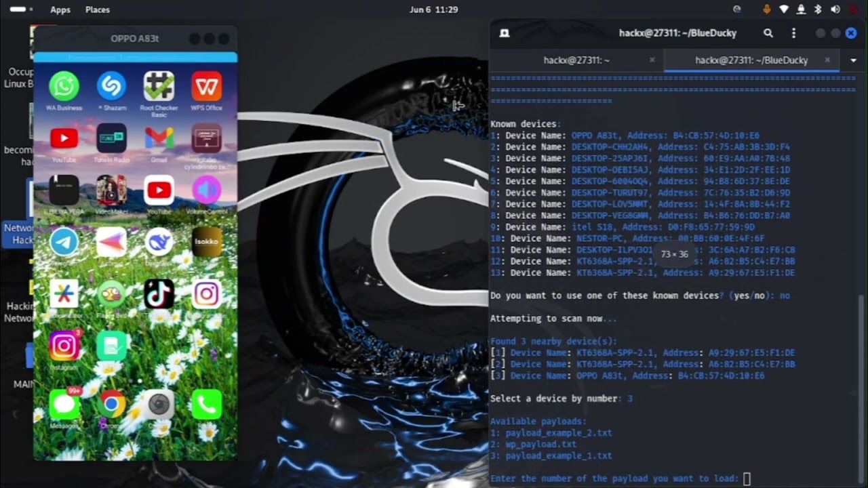Screen dimensions: 868x488
Task: Open YouTube app beside TuneIn Radio
Action: coord(64,139)
